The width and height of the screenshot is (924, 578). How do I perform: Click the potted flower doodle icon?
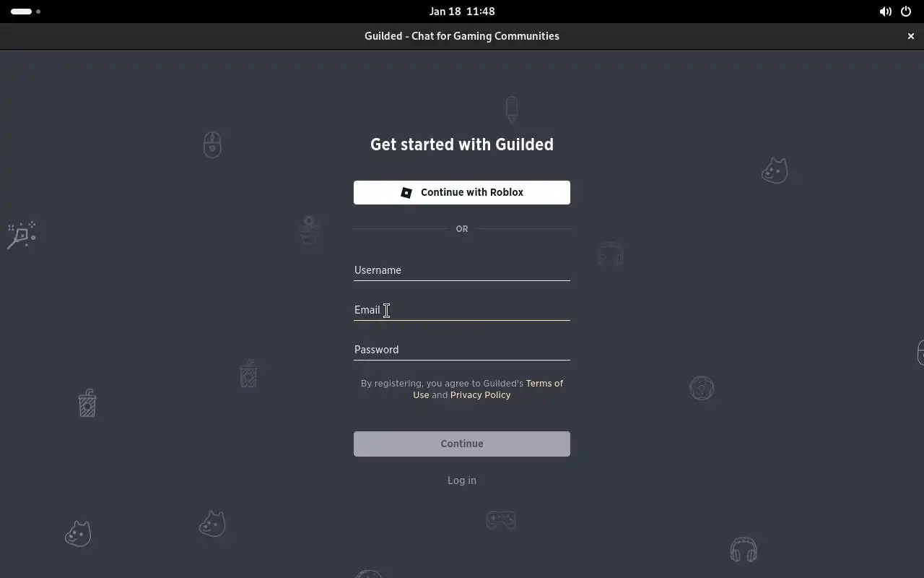[310, 230]
